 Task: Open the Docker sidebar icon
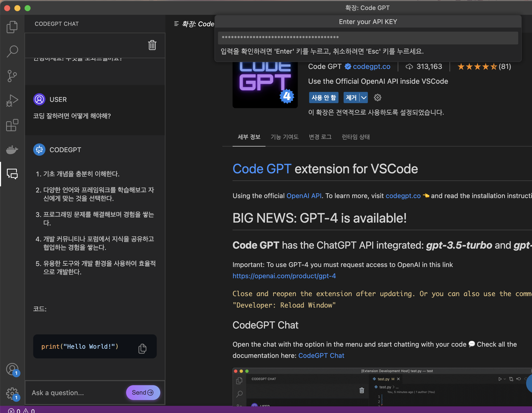click(12, 150)
